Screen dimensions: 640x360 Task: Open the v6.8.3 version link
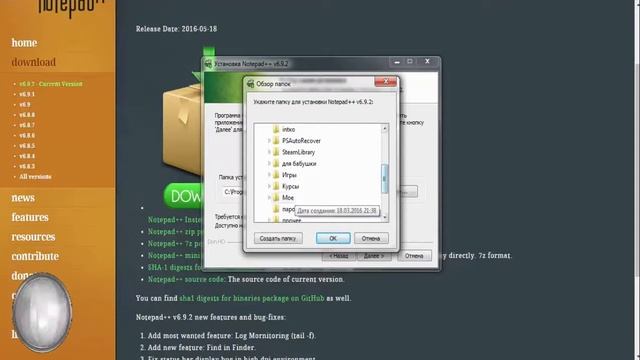[x=27, y=167]
